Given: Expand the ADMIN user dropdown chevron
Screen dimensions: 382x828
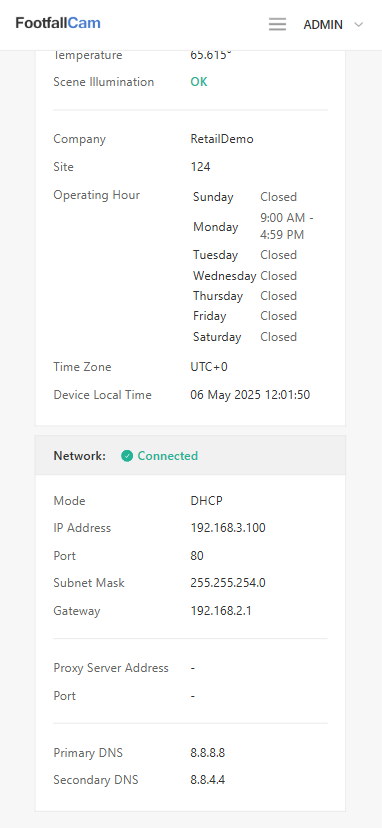Looking at the screenshot, I should [359, 25].
